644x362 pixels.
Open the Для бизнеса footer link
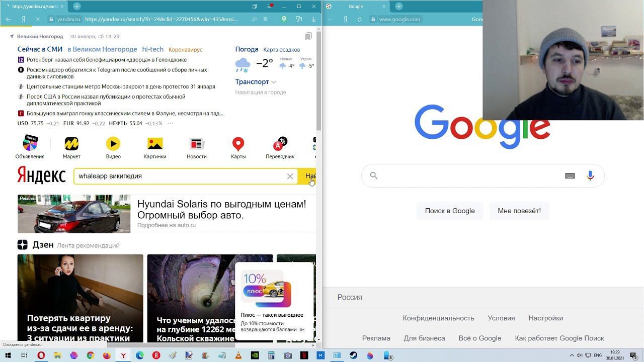[x=424, y=338]
